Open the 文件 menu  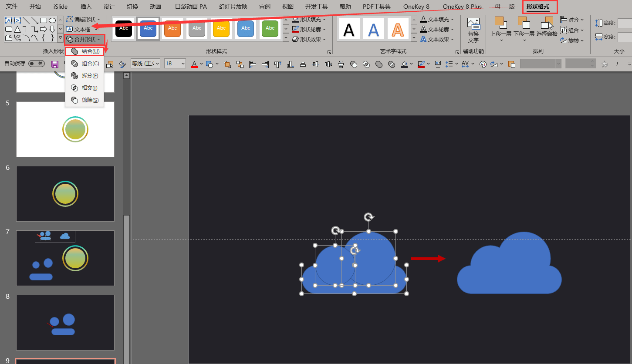tap(12, 7)
